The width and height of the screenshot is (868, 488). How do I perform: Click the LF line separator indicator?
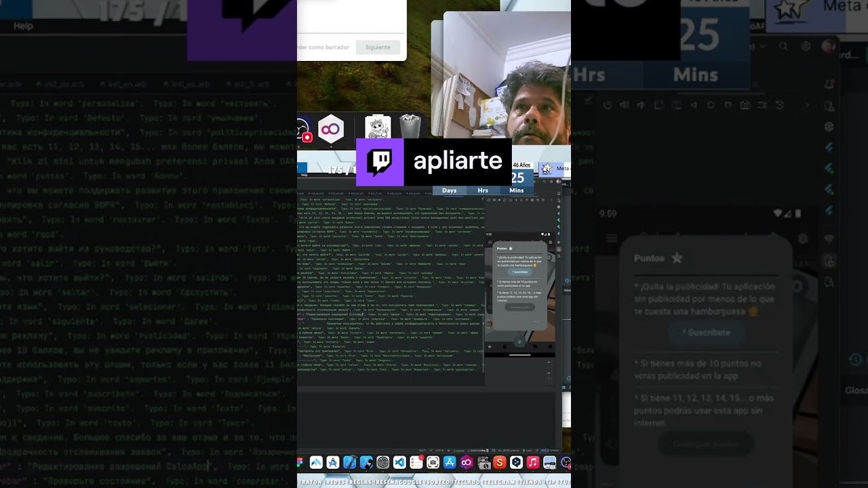(431, 451)
